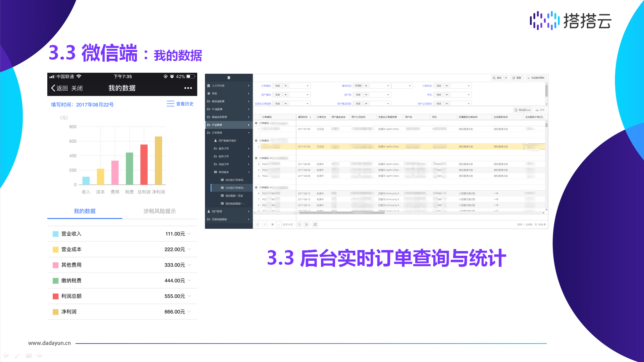Image resolution: width=644 pixels, height=362 pixels.
Task: Expand 服务订单 in the sidebar
Action: [229, 148]
